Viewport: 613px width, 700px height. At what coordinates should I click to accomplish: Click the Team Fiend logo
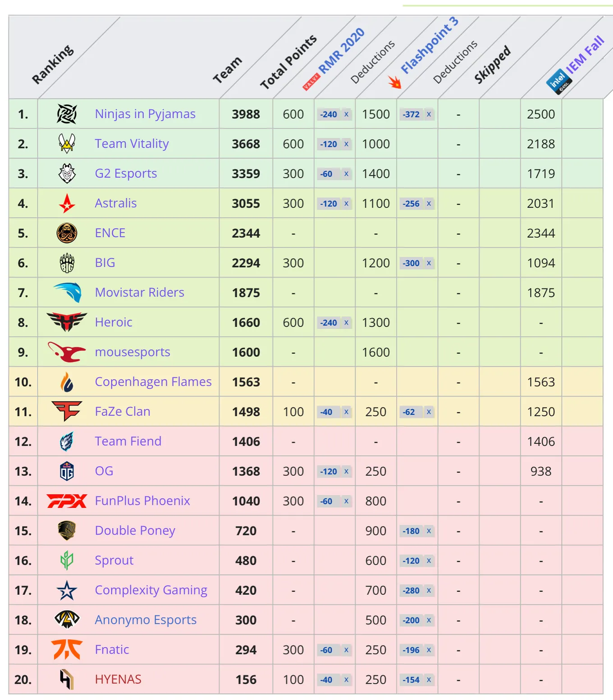click(x=67, y=442)
